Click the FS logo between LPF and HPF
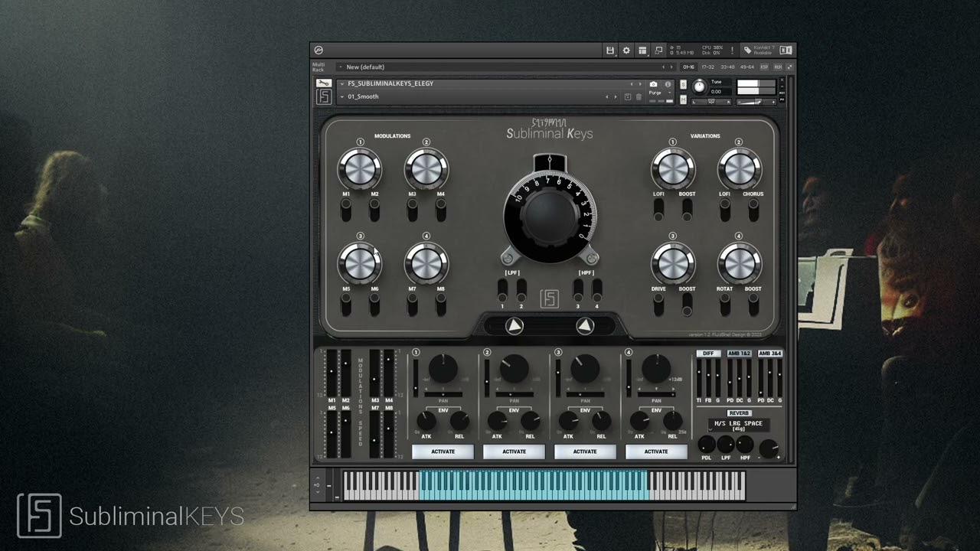980x551 pixels. point(549,299)
